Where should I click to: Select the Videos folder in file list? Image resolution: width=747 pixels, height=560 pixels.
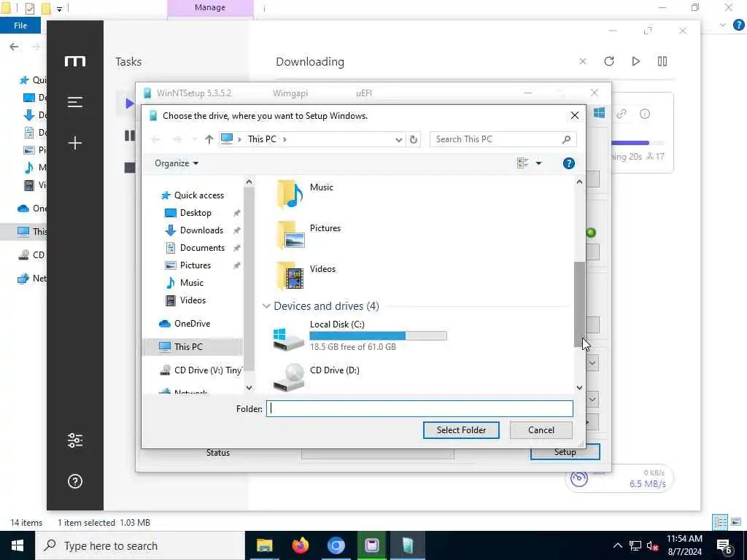coord(306,275)
